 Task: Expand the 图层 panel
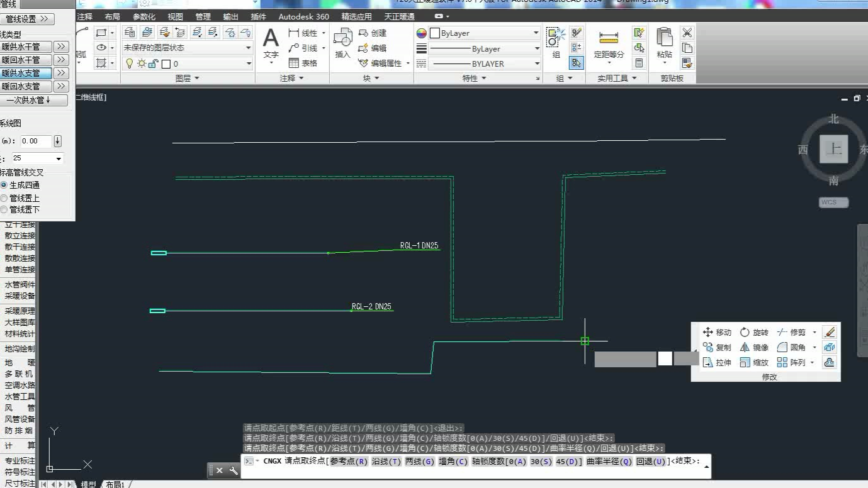coord(187,78)
